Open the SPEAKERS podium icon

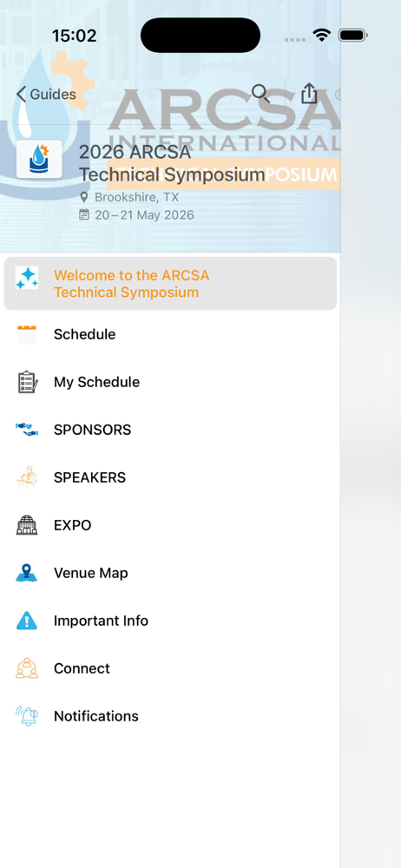[27, 477]
